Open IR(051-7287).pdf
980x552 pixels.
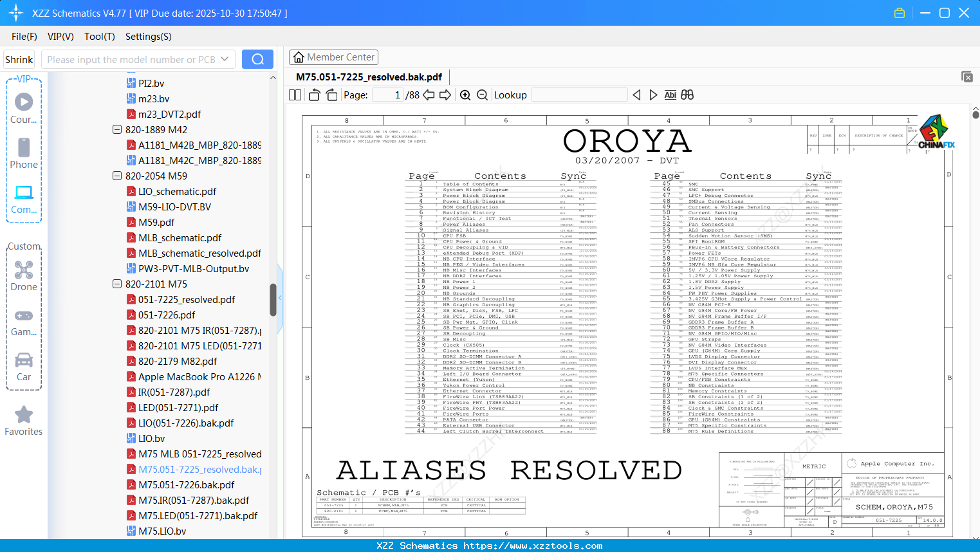(169, 392)
